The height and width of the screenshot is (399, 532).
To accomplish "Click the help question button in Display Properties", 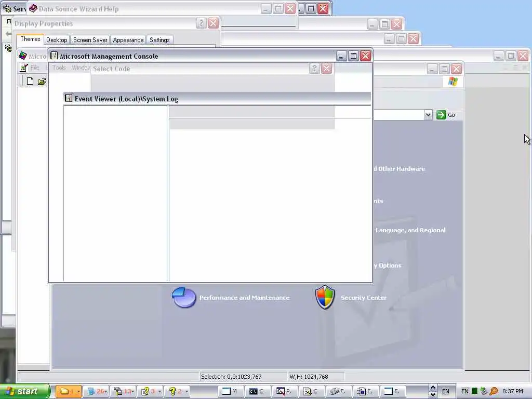I will pyautogui.click(x=201, y=23).
